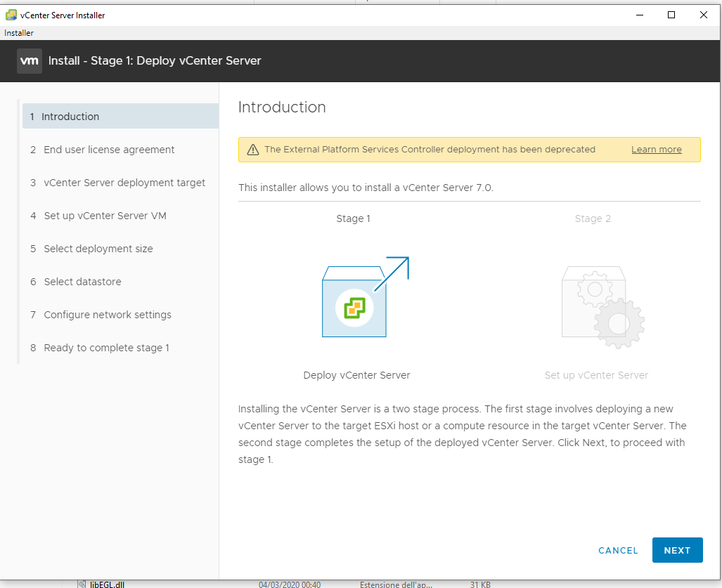Click the Set up vCenter Server caption
Image resolution: width=722 pixels, height=588 pixels.
tap(596, 375)
